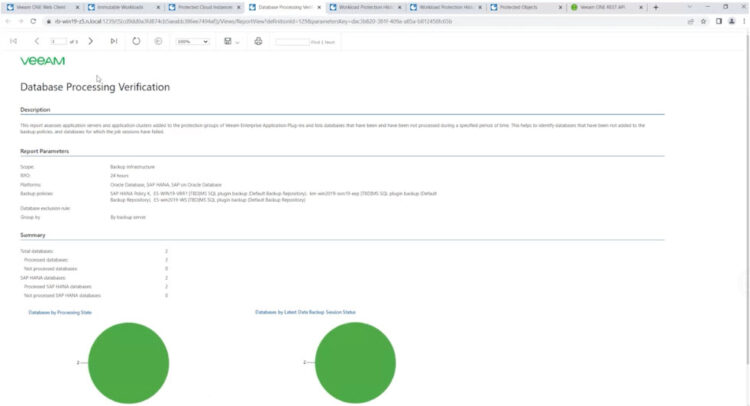Open the browser profile icon

click(731, 22)
